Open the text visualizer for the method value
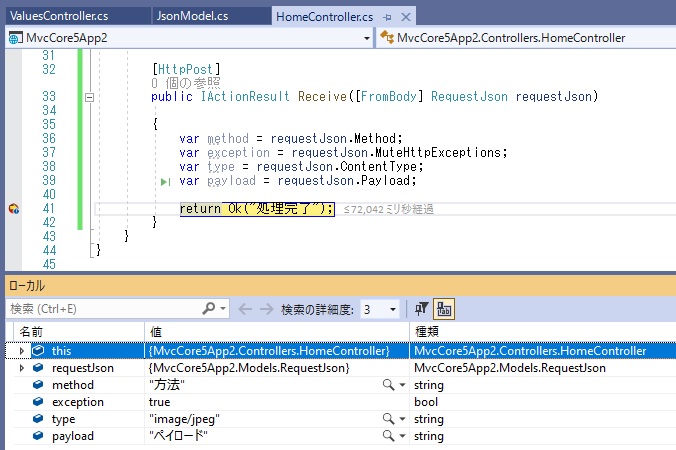This screenshot has height=450, width=676. pyautogui.click(x=387, y=385)
